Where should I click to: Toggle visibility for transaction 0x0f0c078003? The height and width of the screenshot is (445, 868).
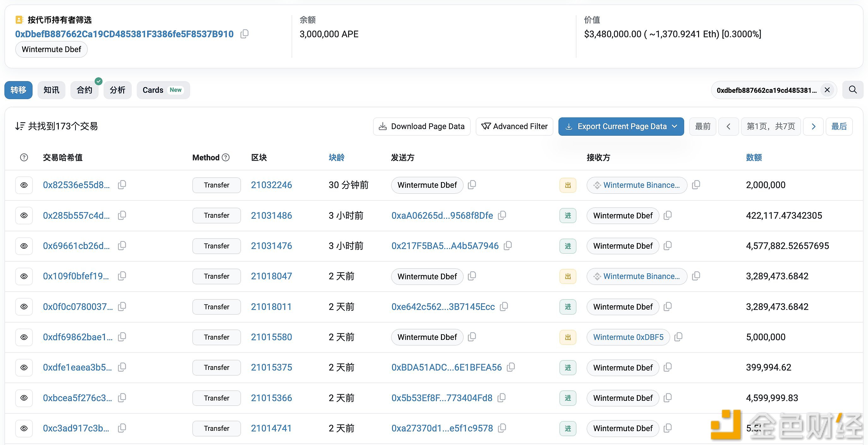pyautogui.click(x=24, y=306)
